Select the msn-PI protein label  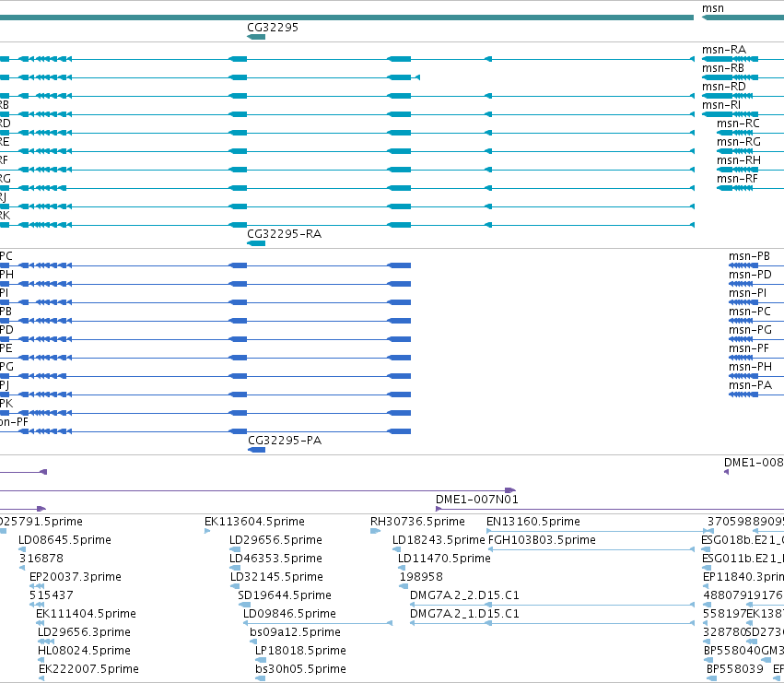(x=747, y=293)
